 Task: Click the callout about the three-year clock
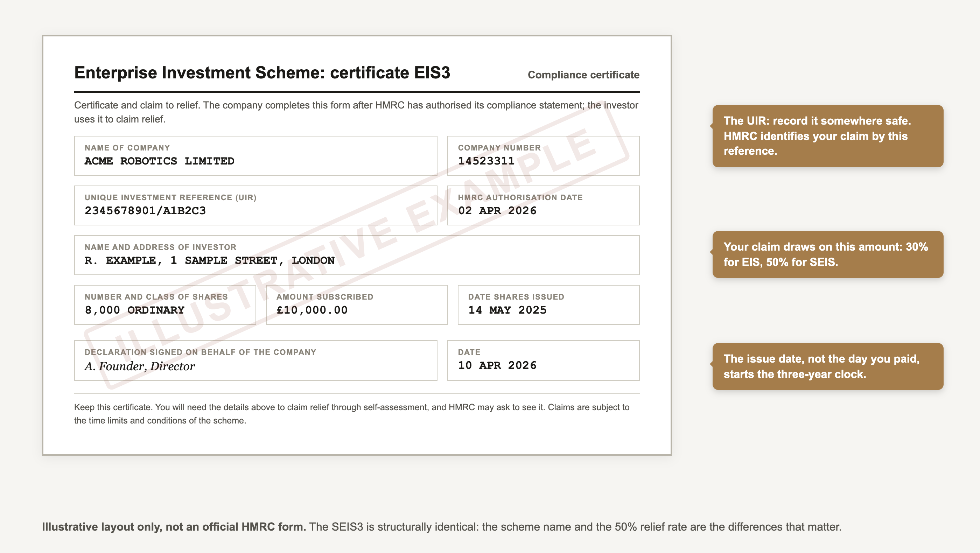(828, 367)
